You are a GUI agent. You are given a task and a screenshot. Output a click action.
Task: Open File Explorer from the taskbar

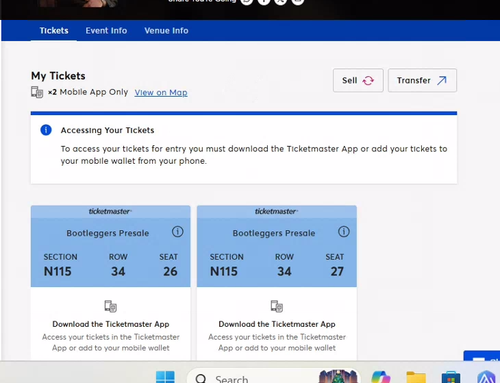tap(416, 377)
